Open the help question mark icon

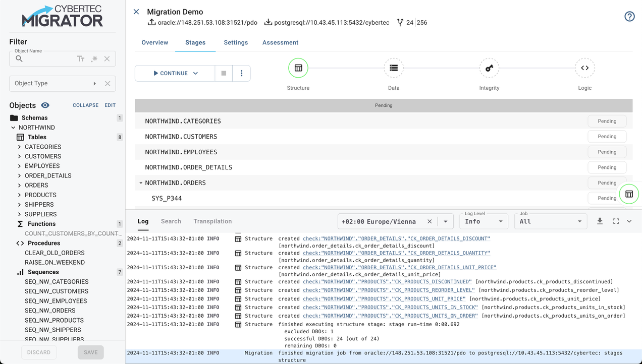coord(629,17)
